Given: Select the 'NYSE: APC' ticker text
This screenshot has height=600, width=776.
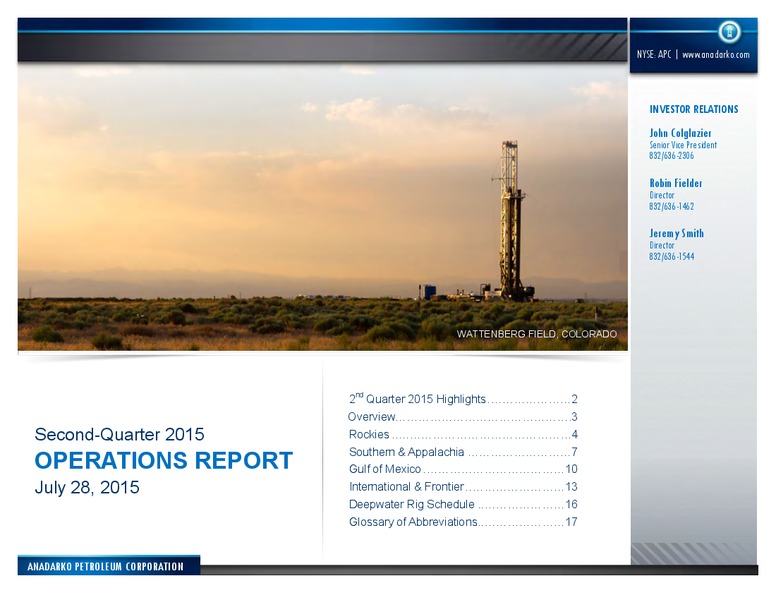Looking at the screenshot, I should click(654, 54).
